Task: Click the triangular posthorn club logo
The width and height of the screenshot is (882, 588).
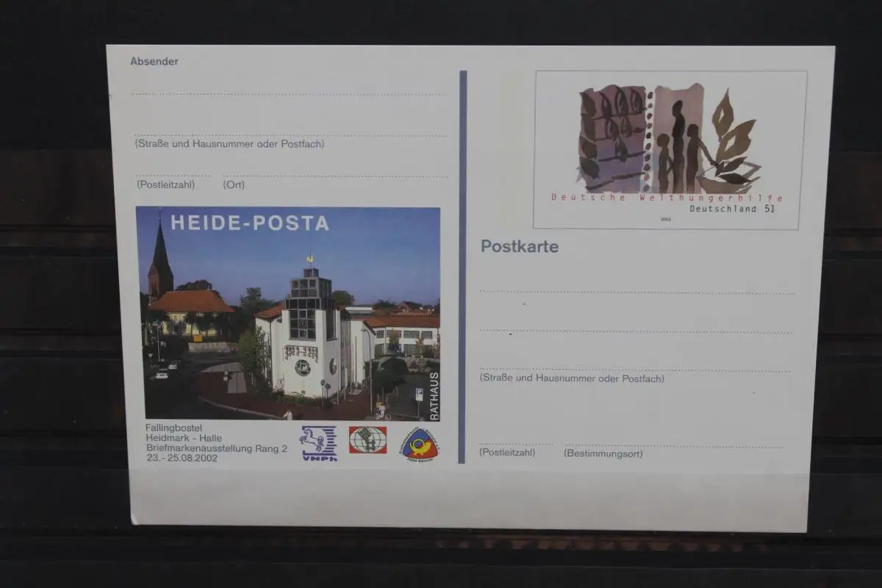Action: tap(420, 445)
